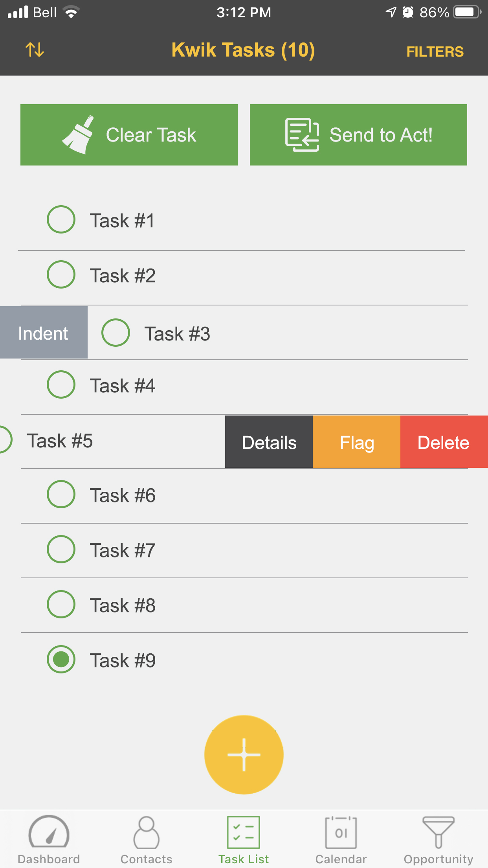Open the Opportunity funnel icon
The width and height of the screenshot is (488, 868).
(x=438, y=832)
